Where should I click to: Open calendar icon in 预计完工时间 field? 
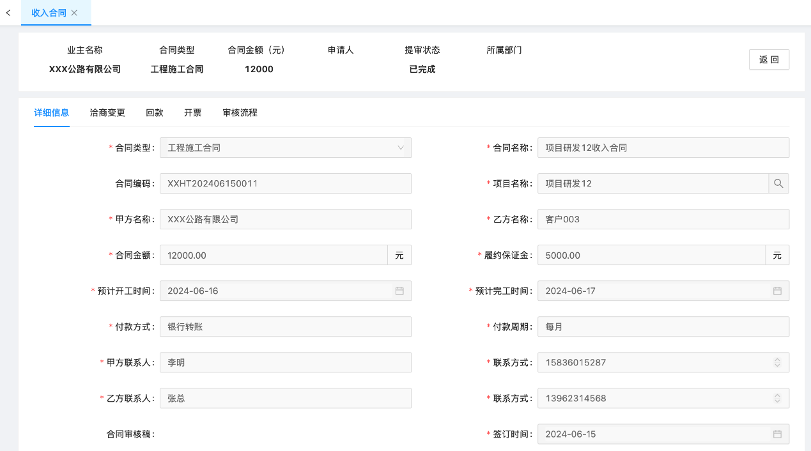pos(777,291)
